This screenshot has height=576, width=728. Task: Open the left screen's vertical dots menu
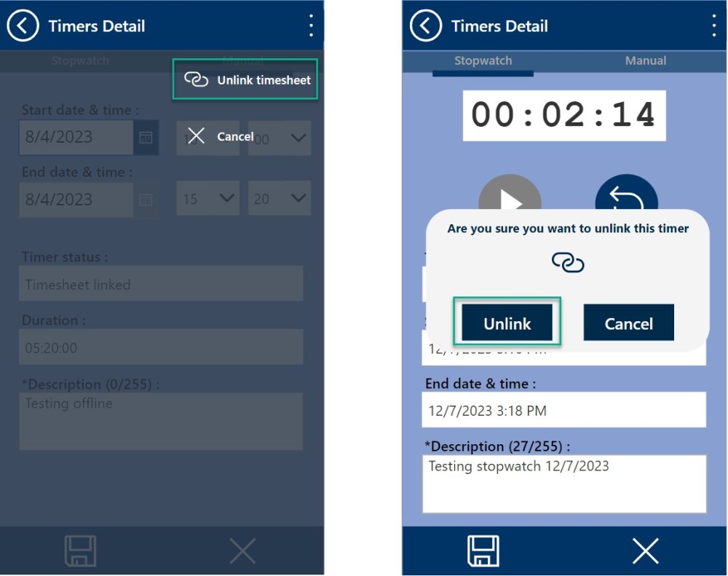click(x=311, y=25)
